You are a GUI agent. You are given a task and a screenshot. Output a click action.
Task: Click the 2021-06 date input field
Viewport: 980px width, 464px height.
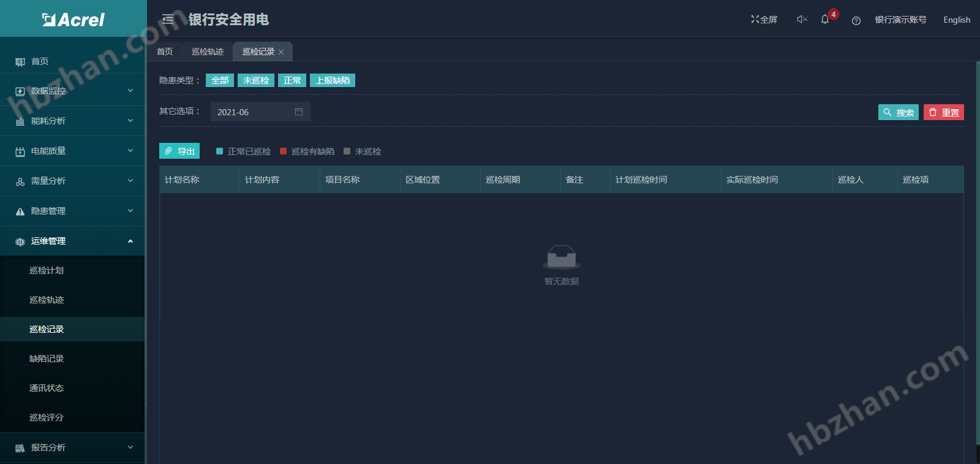252,112
